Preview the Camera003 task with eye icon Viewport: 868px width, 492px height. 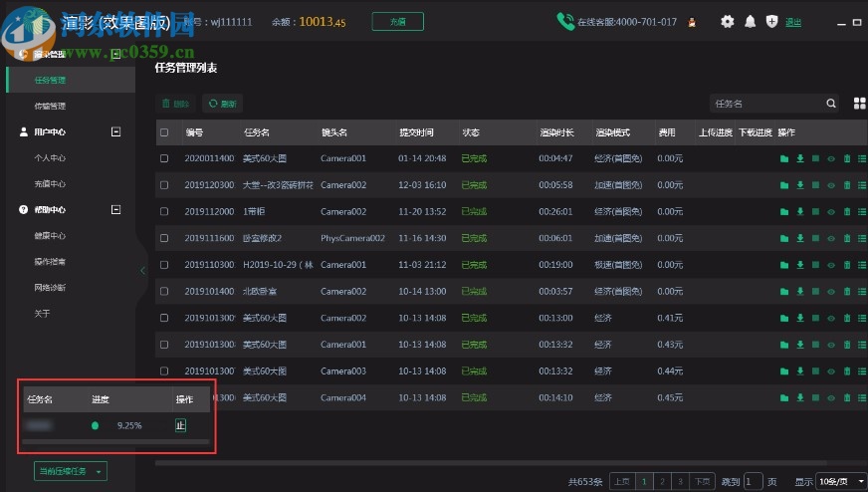[x=831, y=371]
